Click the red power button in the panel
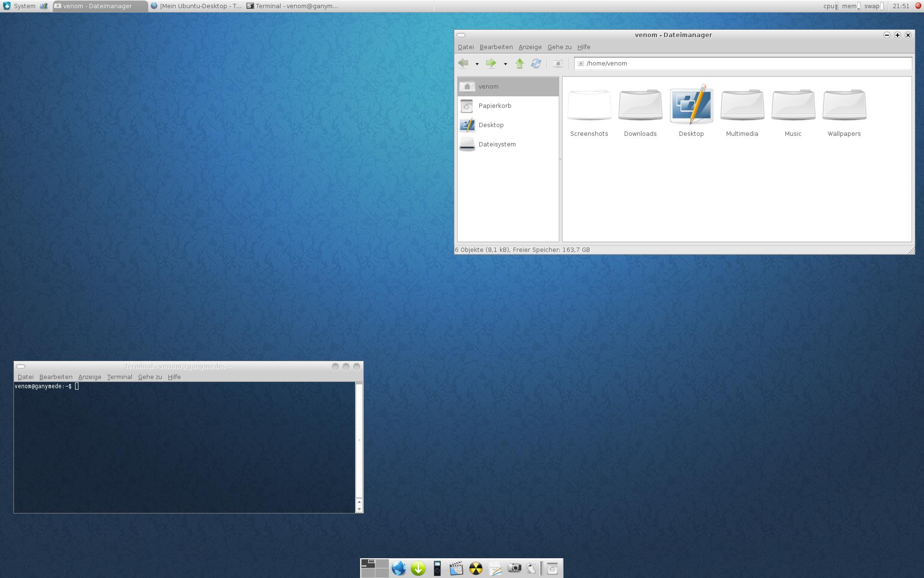 tap(918, 6)
